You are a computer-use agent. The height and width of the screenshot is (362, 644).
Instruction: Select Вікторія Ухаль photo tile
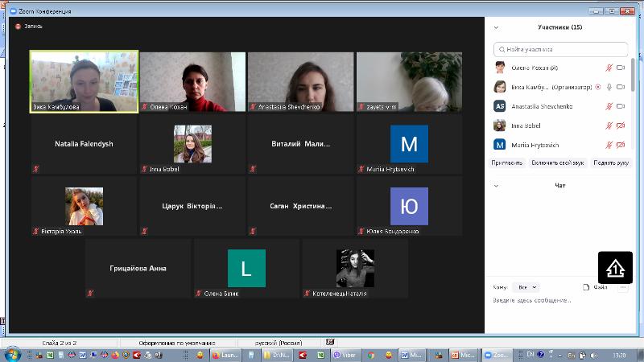[85, 206]
